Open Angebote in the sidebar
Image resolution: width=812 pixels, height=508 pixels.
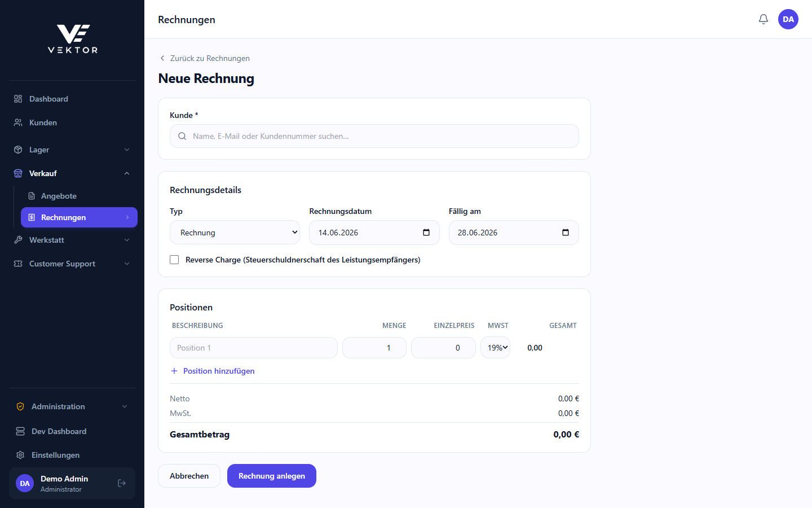[79, 196]
